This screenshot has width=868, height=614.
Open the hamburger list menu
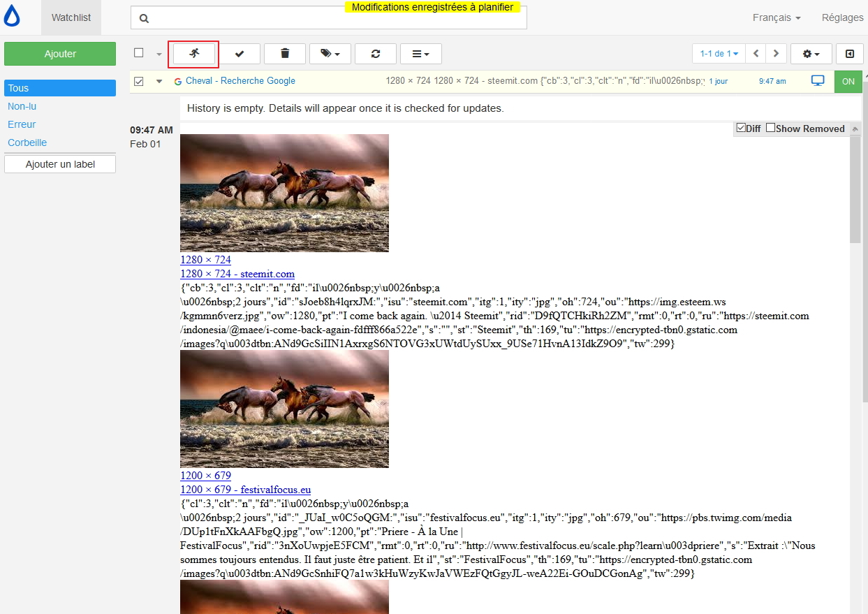pos(421,54)
